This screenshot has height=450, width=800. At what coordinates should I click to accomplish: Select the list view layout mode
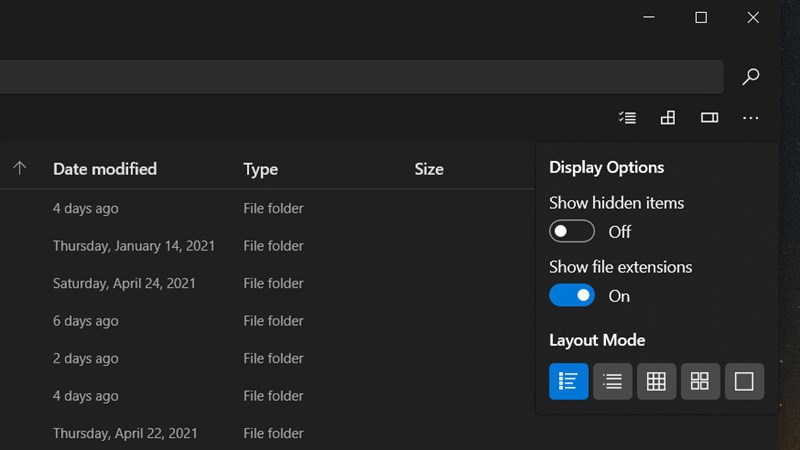tap(612, 381)
